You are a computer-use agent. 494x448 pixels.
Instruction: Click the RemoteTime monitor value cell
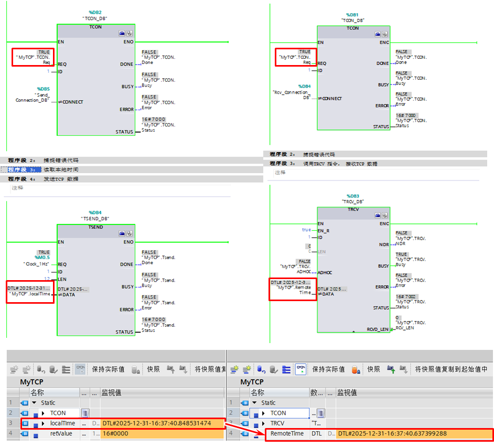click(x=414, y=434)
